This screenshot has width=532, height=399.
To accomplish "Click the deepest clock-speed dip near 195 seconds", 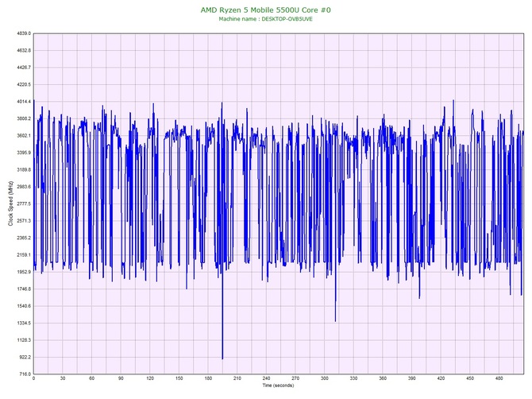I will [x=222, y=358].
